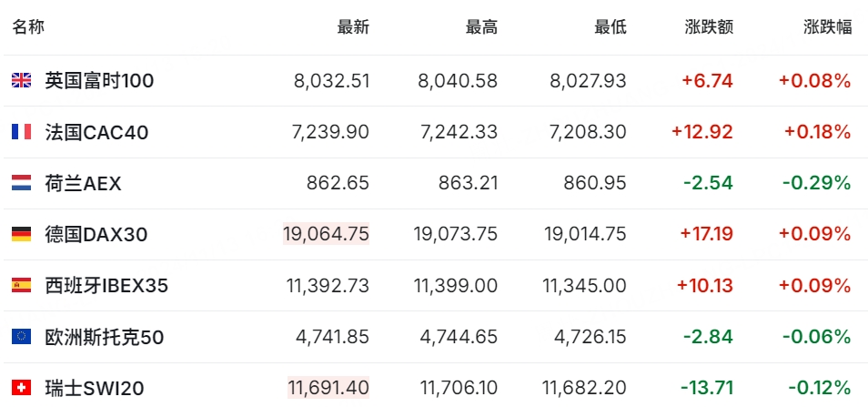Click the France flag icon
868x407 pixels.
point(21,132)
